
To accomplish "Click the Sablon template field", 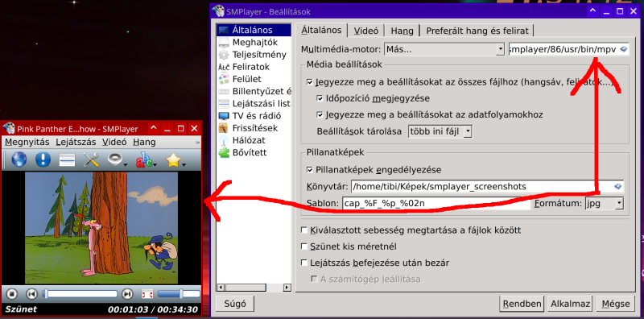I will tap(436, 203).
